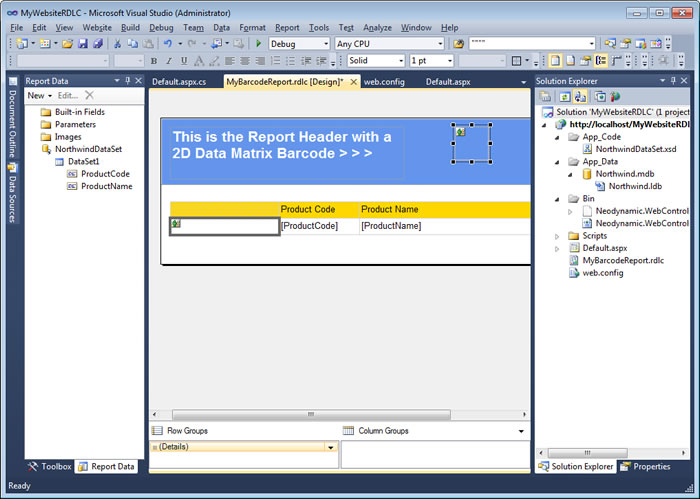Click the [ProductCode] table cell
Image resolution: width=700 pixels, height=499 pixels.
(x=320, y=226)
